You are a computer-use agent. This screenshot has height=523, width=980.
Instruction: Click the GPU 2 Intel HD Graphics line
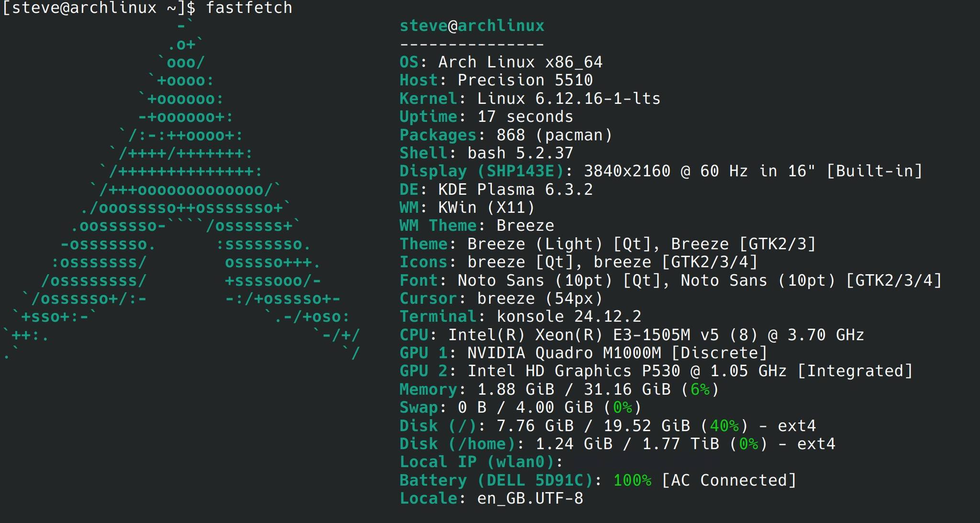[x=656, y=371]
